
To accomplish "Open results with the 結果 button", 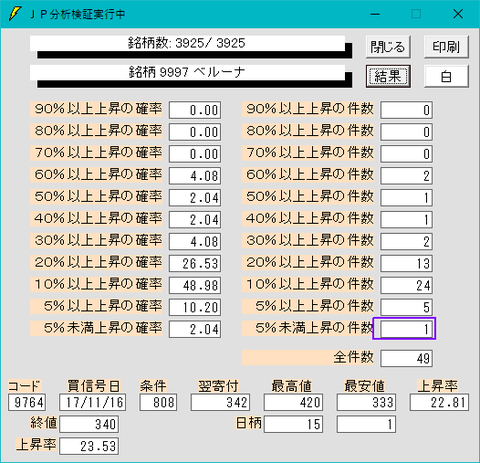I will (x=388, y=76).
